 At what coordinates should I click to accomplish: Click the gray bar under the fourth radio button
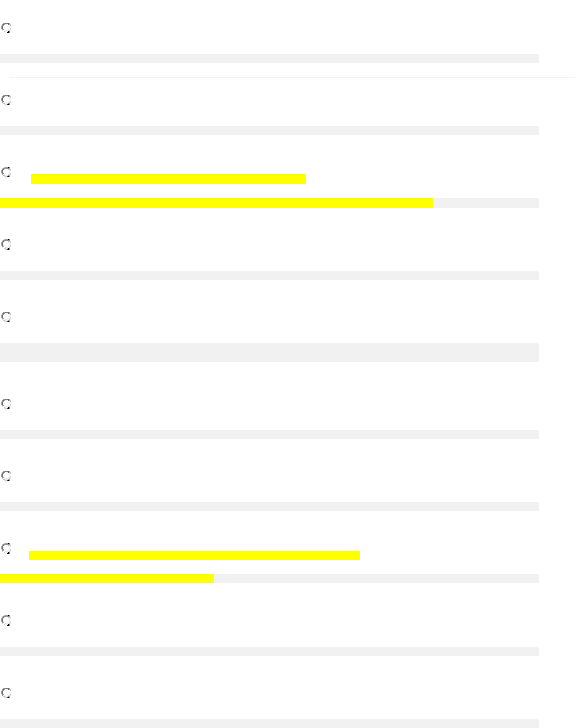[269, 275]
